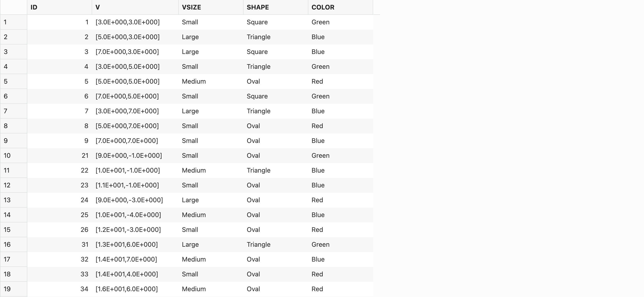This screenshot has height=297, width=644.
Task: Click the Green color cell in row 10
Action: pos(320,156)
